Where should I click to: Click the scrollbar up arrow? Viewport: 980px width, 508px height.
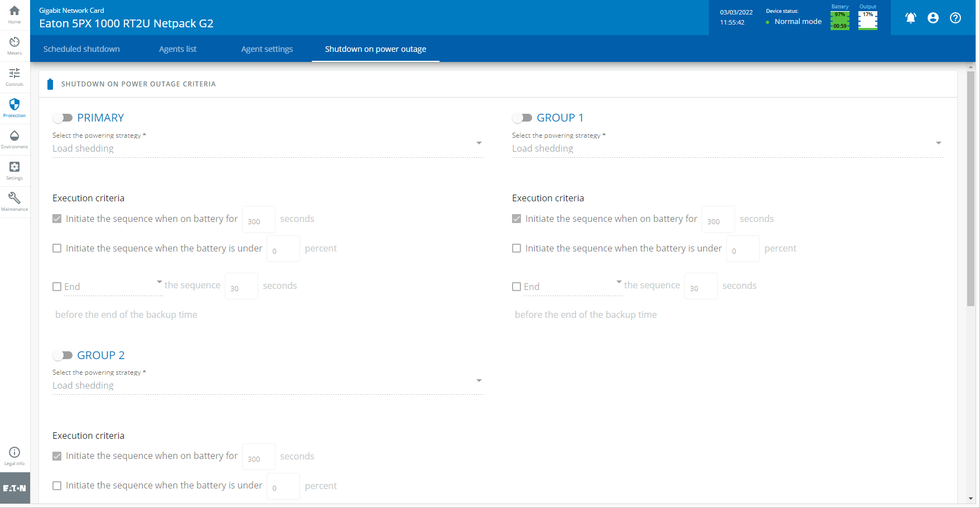pyautogui.click(x=971, y=67)
